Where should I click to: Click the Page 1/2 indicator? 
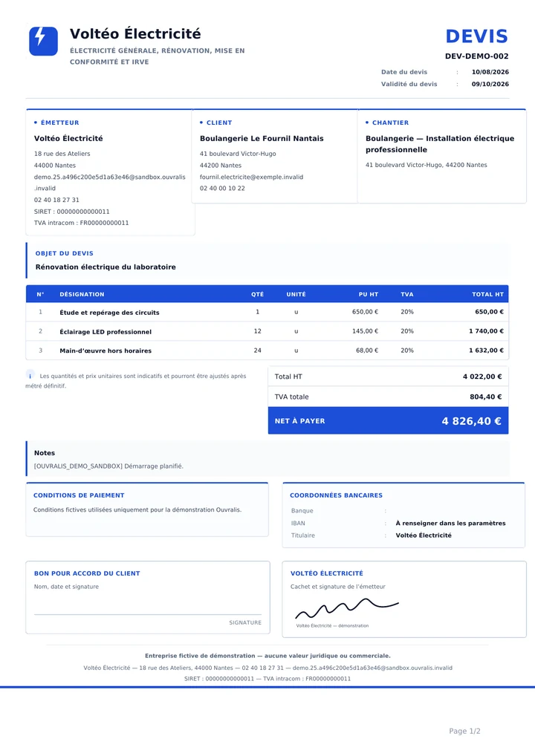coord(464,731)
